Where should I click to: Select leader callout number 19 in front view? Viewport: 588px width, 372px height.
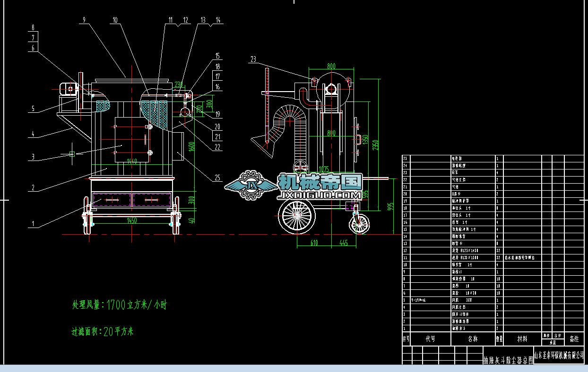tap(217, 114)
